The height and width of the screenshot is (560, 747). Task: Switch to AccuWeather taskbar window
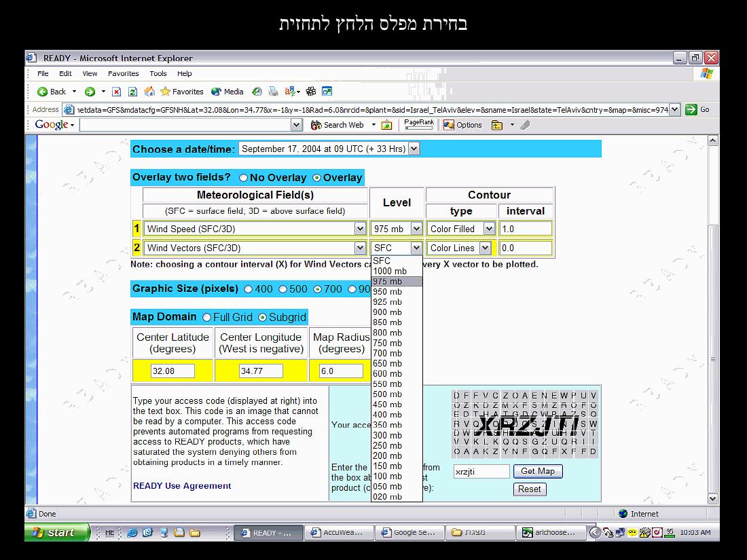(x=339, y=532)
